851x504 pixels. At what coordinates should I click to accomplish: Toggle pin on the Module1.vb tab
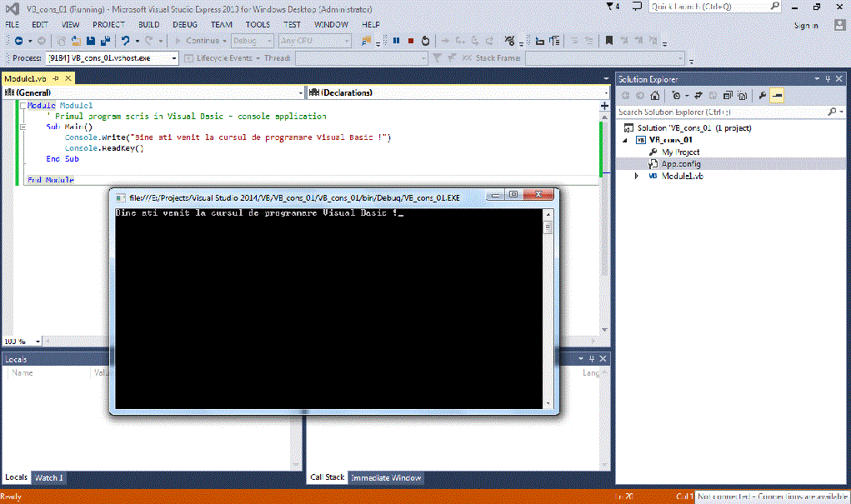pos(55,78)
